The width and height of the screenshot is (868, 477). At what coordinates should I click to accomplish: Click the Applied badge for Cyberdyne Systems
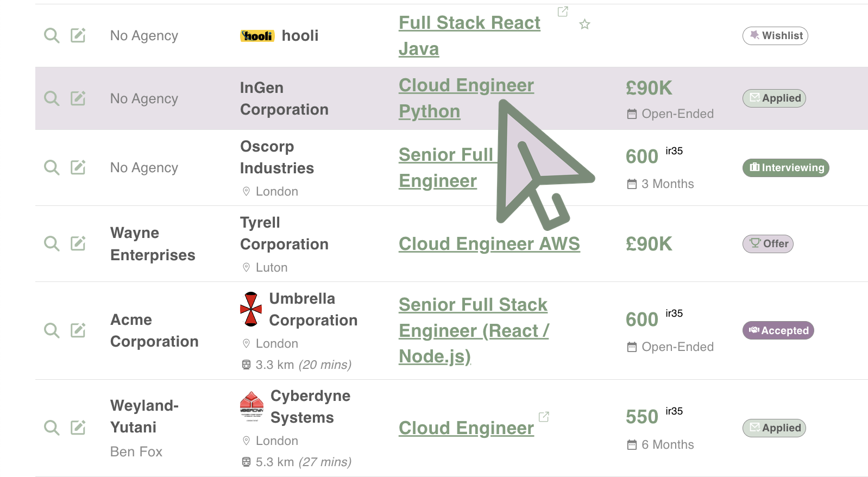[x=774, y=428]
